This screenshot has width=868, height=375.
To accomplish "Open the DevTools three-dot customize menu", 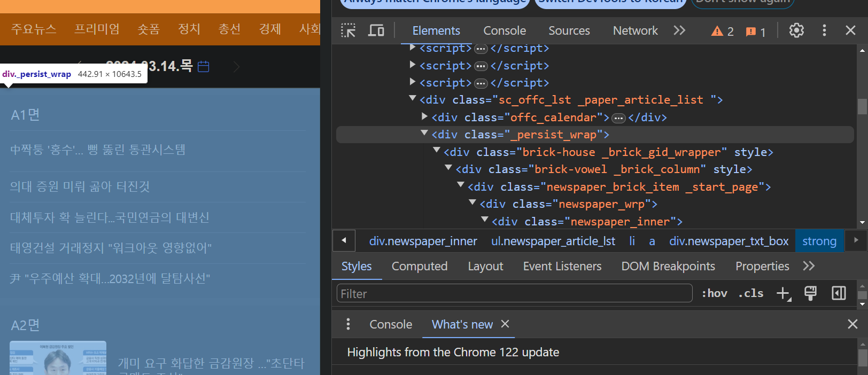I will coord(824,30).
